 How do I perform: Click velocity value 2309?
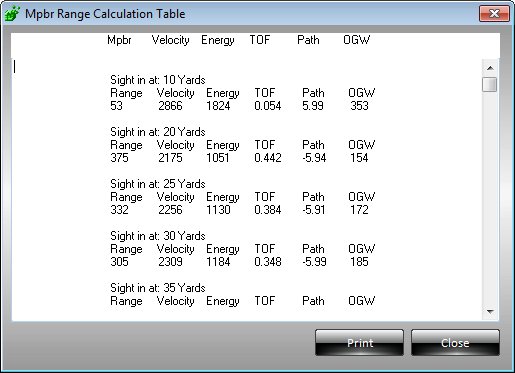170,262
